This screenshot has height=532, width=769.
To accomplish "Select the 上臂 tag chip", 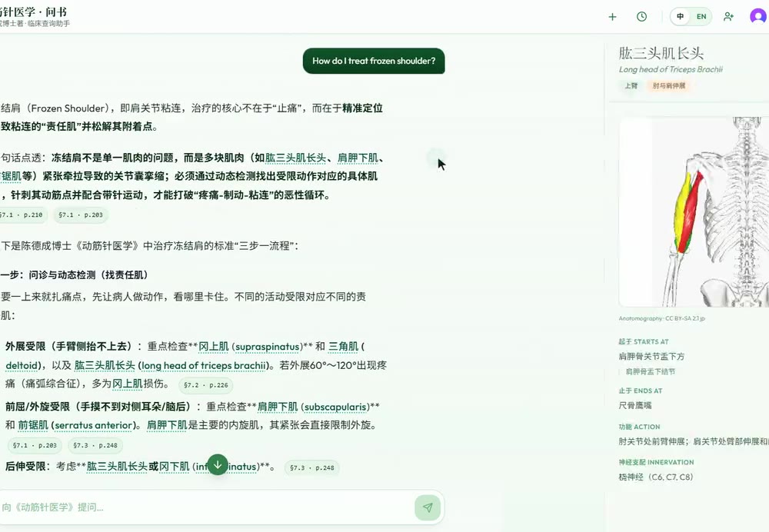I will (631, 86).
